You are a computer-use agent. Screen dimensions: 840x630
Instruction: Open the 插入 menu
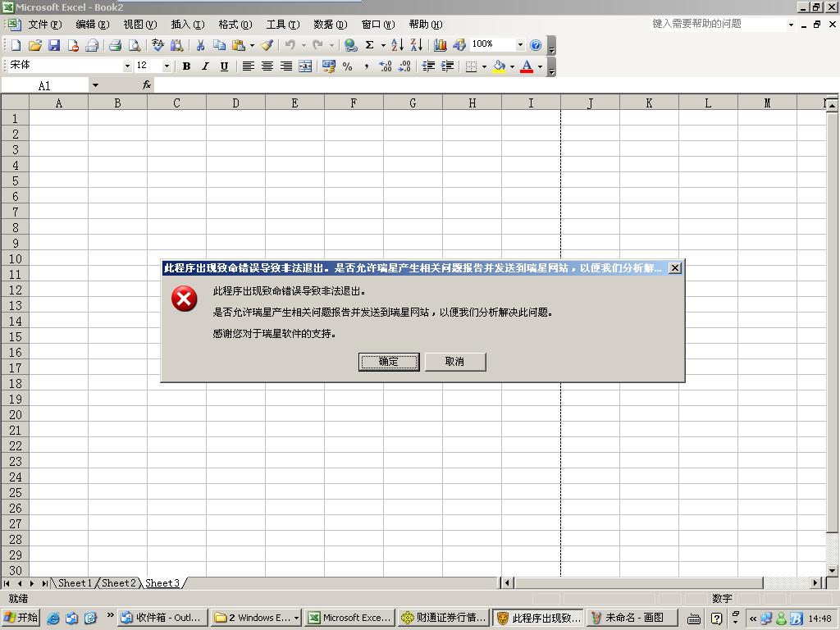(x=188, y=24)
